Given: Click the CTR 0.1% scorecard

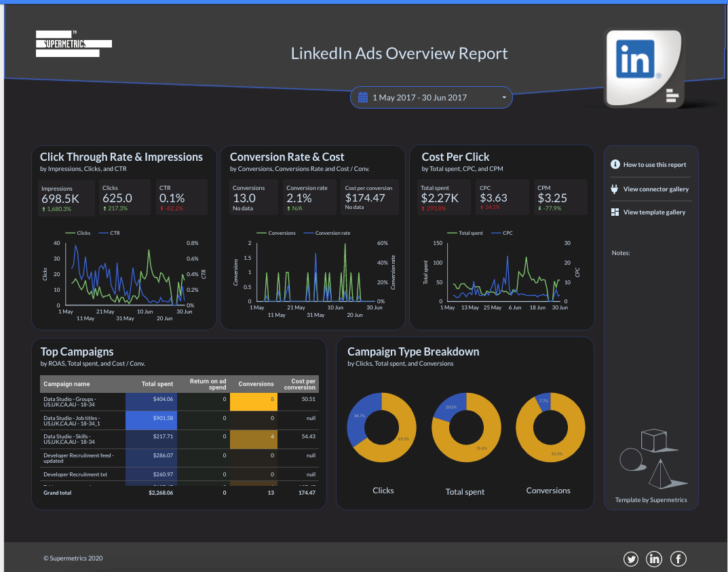Looking at the screenshot, I should (x=181, y=197).
